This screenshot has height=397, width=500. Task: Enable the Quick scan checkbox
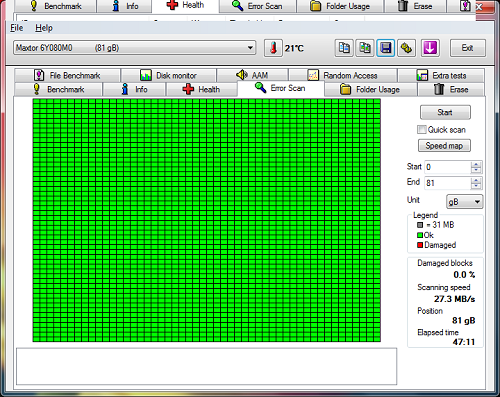422,129
